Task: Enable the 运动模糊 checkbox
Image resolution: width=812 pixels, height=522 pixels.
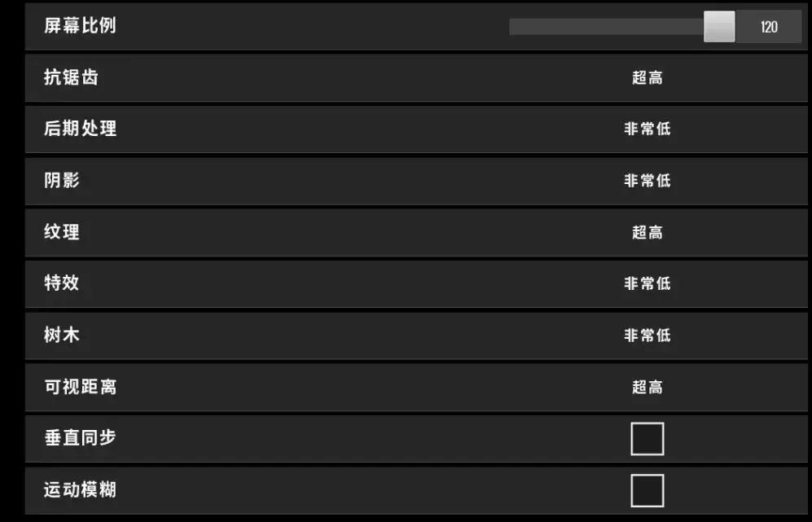Action: click(x=647, y=491)
